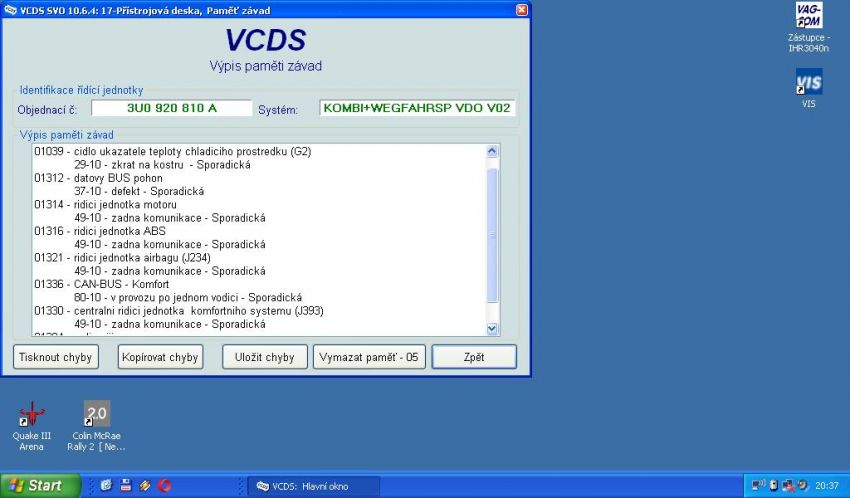Click the white device tray icon

(774, 485)
